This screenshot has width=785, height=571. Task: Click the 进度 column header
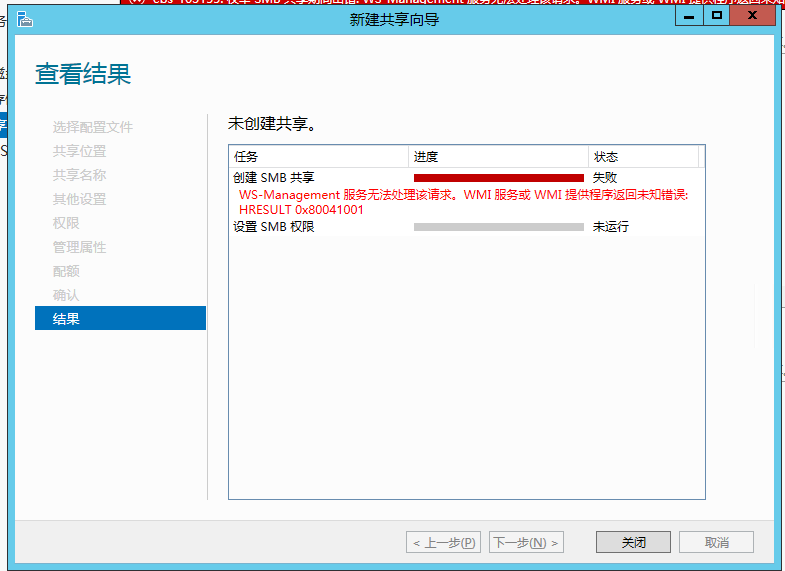pos(499,157)
